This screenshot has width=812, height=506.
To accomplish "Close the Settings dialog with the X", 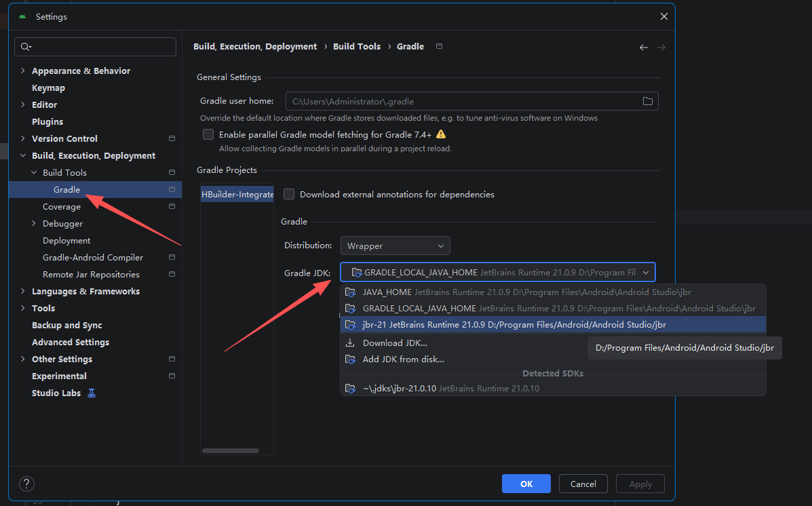I will (x=664, y=16).
